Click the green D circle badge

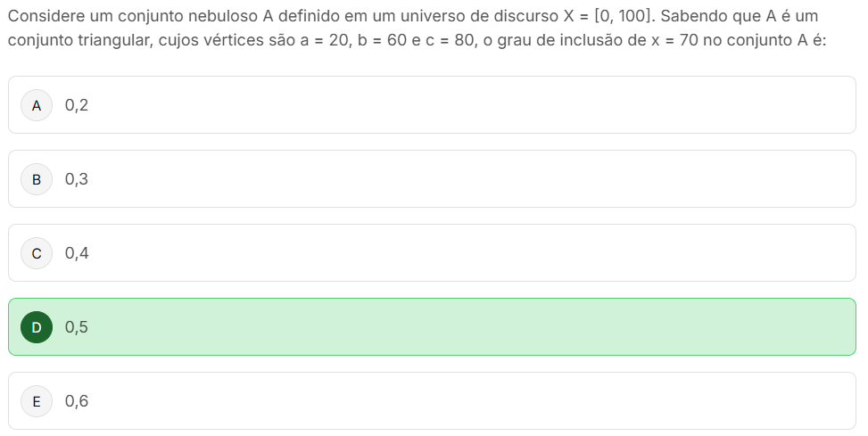coord(37,327)
